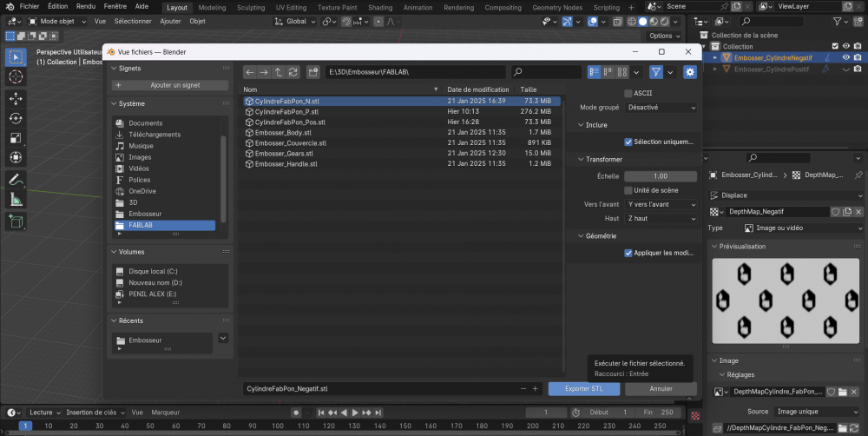
Task: Click the Échelle value slider field
Action: coord(661,176)
